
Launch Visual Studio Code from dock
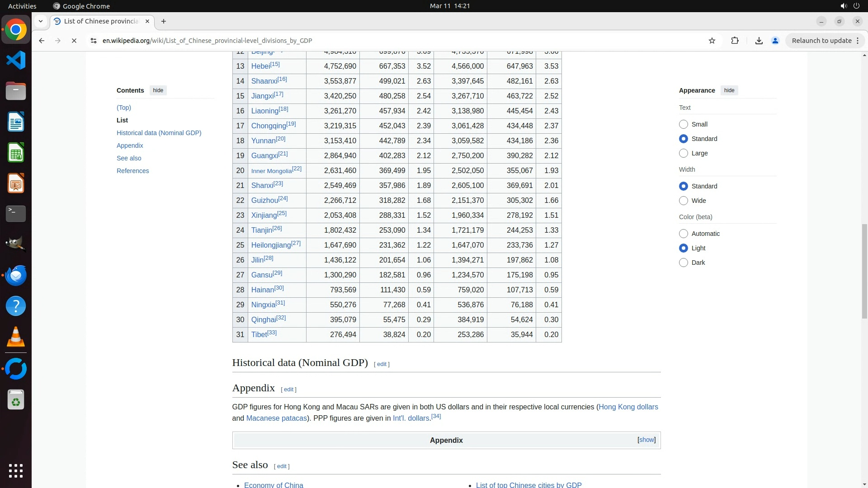tap(16, 61)
